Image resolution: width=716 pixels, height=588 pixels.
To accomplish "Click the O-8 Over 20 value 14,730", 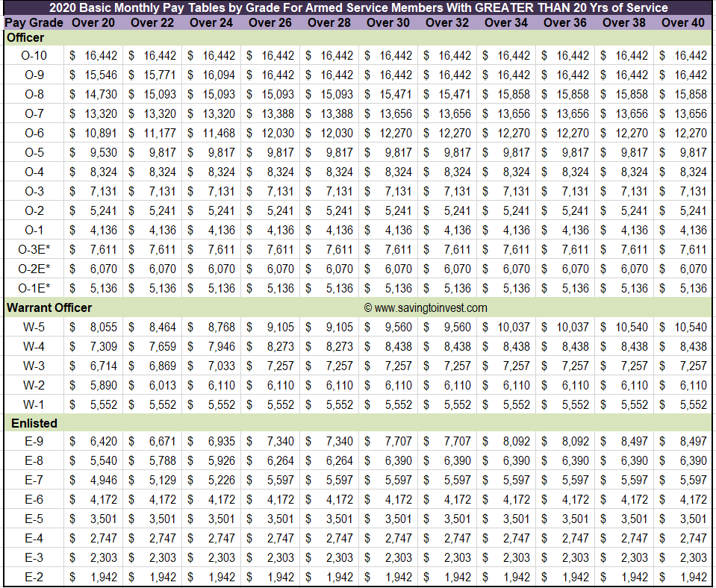I will click(101, 95).
